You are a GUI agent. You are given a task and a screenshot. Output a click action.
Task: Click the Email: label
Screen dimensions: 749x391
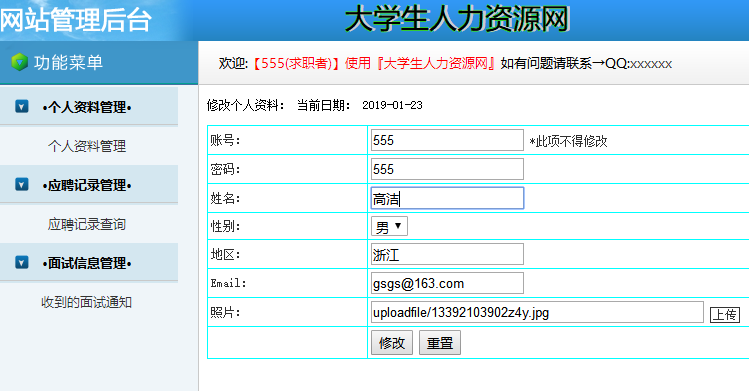228,283
